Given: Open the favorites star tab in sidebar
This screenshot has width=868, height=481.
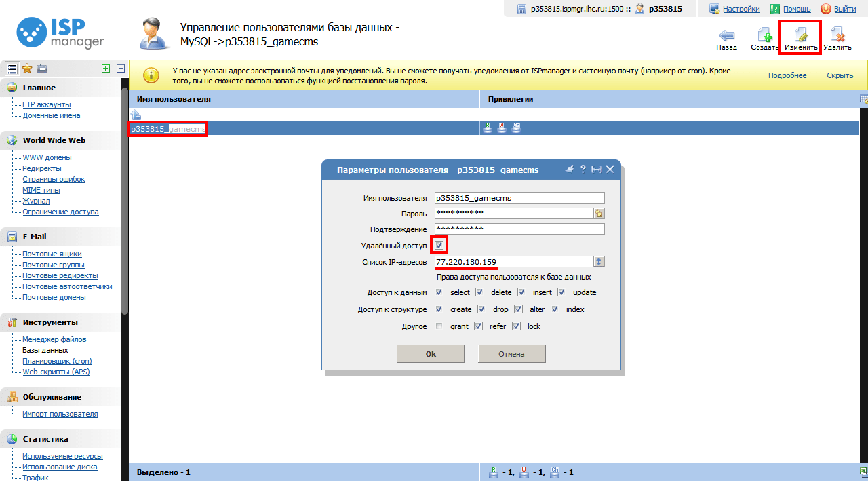Looking at the screenshot, I should [27, 69].
